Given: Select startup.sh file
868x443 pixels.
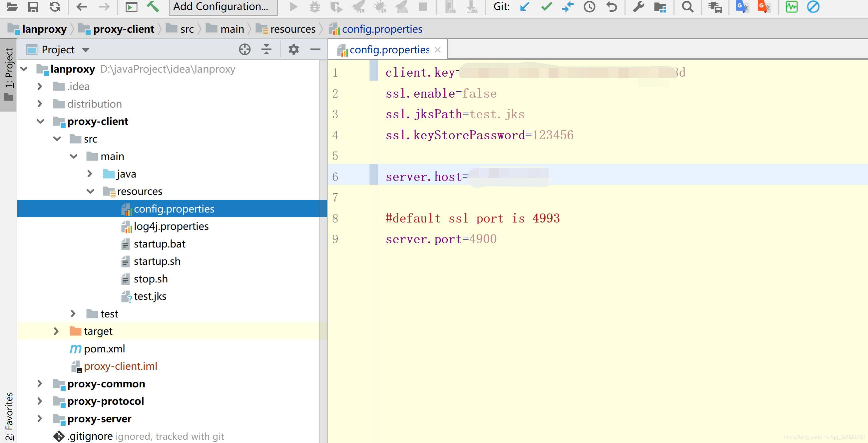Looking at the screenshot, I should coord(157,261).
